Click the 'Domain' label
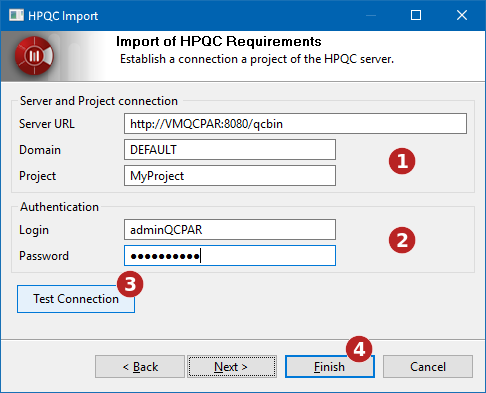This screenshot has height=393, width=486. (x=40, y=150)
